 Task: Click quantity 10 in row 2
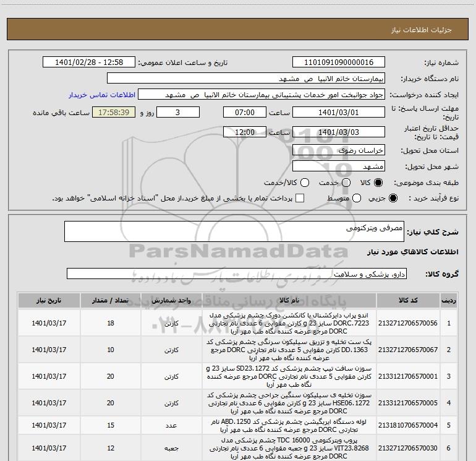pos(111,350)
